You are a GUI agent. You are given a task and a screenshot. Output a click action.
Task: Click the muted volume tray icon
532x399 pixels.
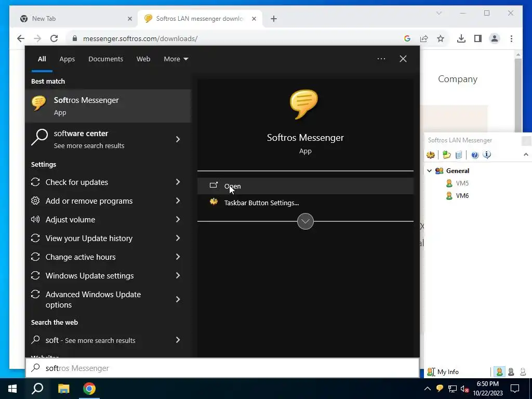pyautogui.click(x=465, y=389)
